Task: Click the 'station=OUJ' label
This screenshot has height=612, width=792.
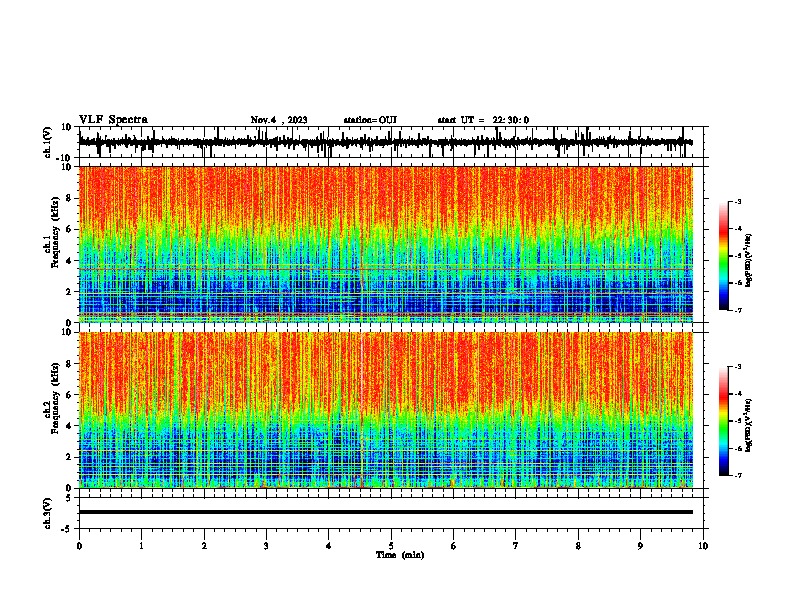Action: (x=370, y=120)
